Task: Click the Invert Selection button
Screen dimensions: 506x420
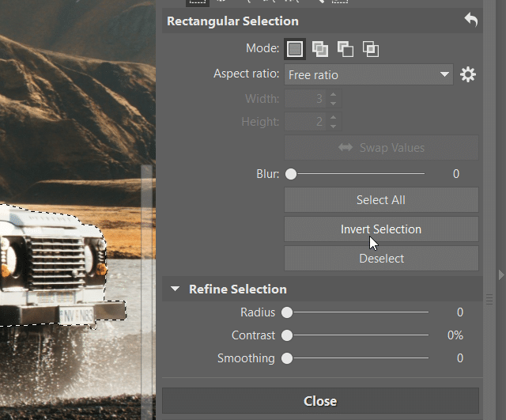Action: [381, 229]
